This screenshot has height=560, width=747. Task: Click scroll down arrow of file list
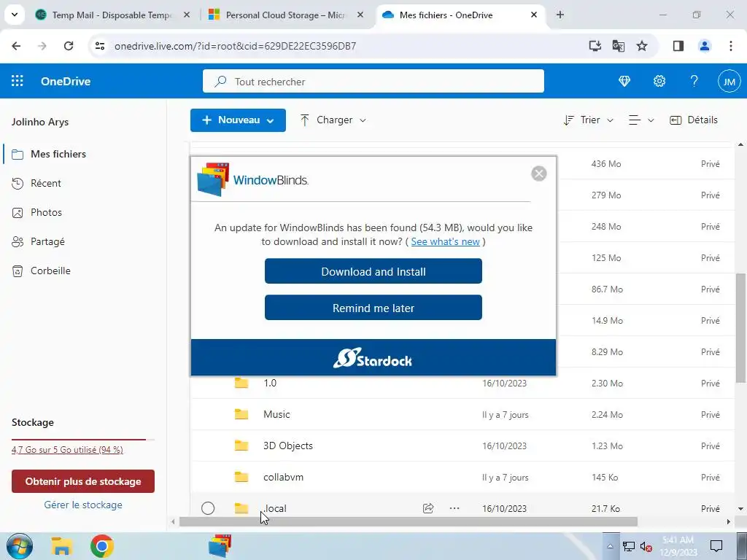(x=741, y=509)
